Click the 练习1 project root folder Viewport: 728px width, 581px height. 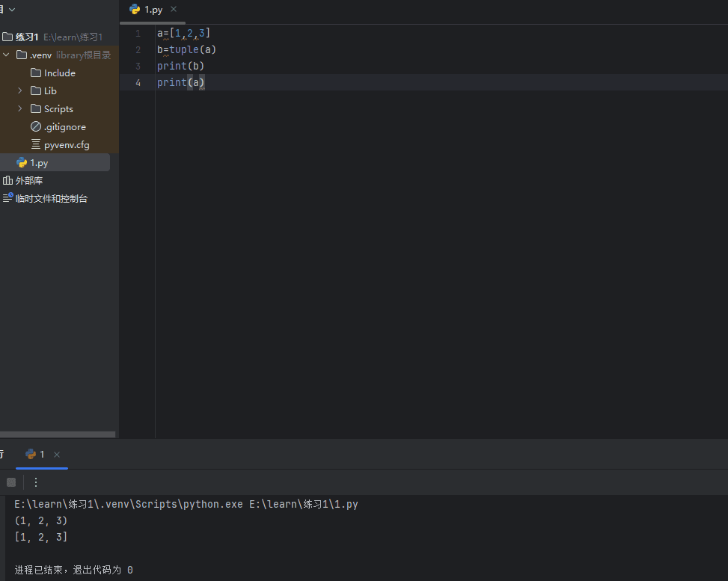[27, 37]
